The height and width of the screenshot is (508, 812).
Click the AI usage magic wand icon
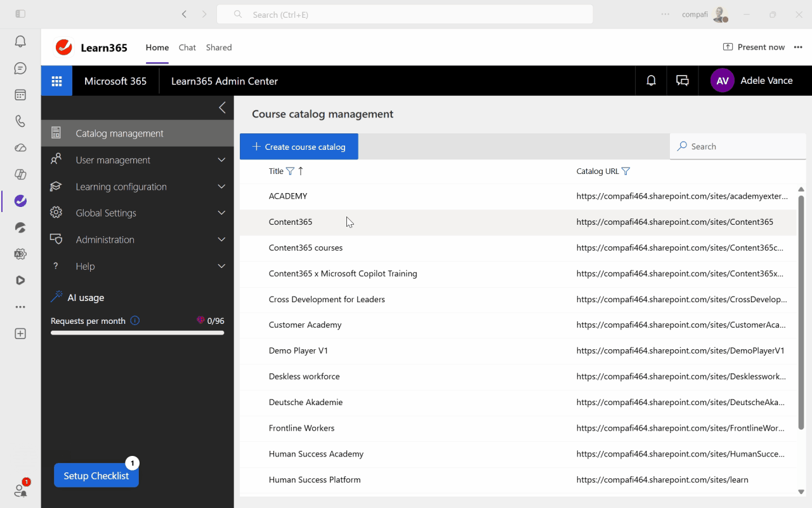coord(57,297)
